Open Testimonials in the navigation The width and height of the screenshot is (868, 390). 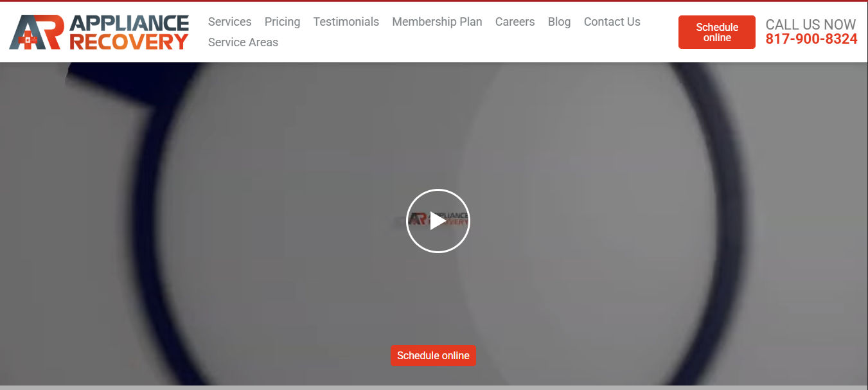346,22
